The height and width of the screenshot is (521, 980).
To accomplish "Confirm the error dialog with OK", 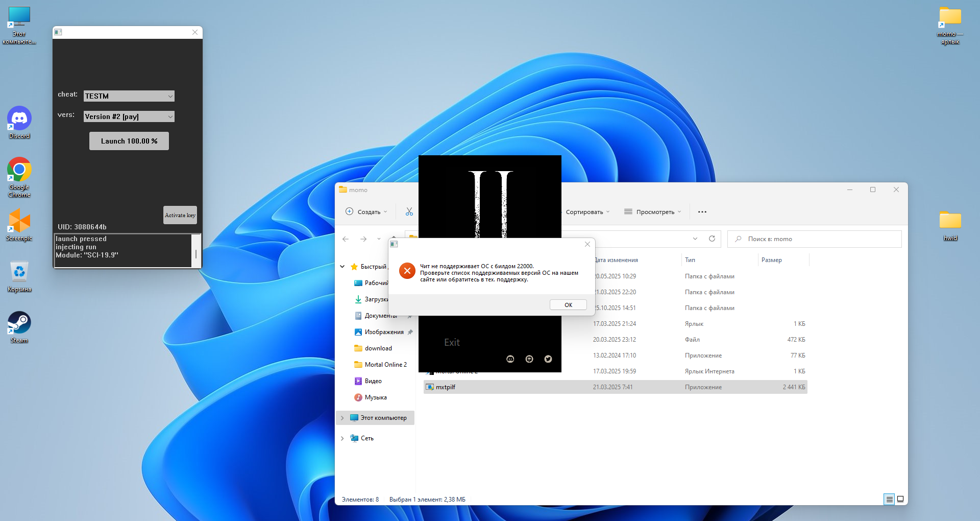I will coord(568,305).
